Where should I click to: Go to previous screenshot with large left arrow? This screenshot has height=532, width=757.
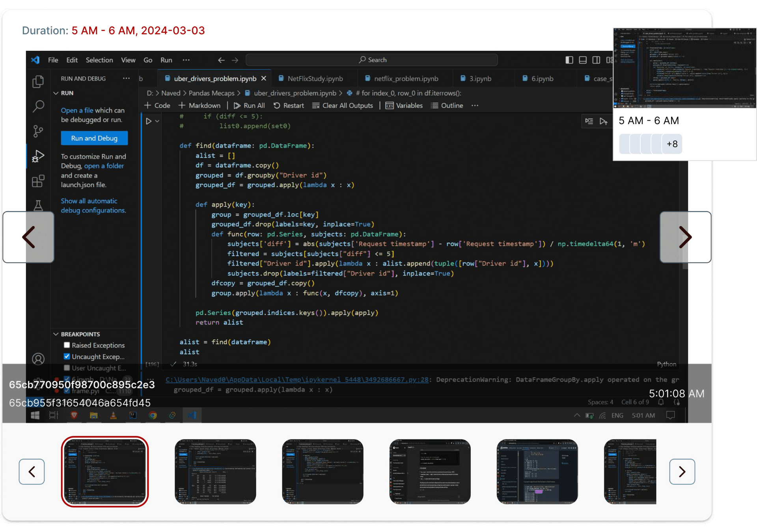point(28,237)
